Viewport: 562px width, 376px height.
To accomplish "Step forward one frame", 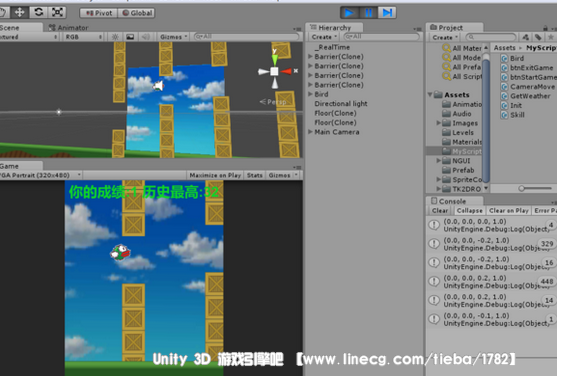I will (387, 13).
